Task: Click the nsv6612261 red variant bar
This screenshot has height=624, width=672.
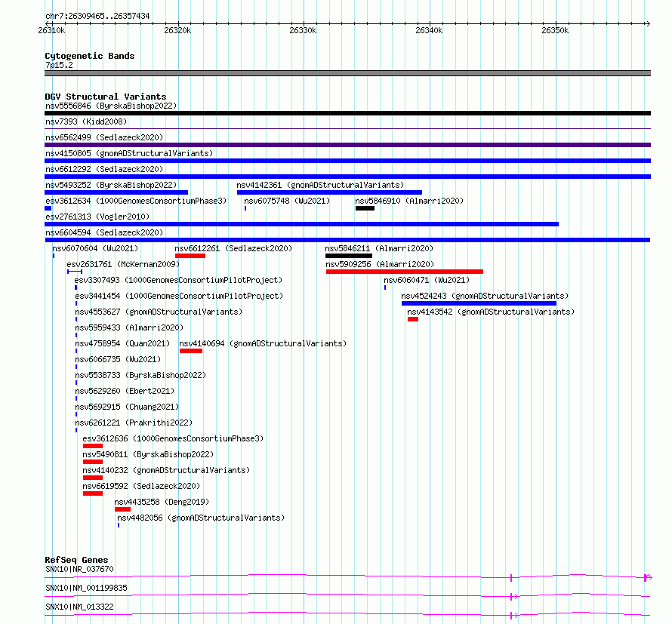Action: point(190,256)
